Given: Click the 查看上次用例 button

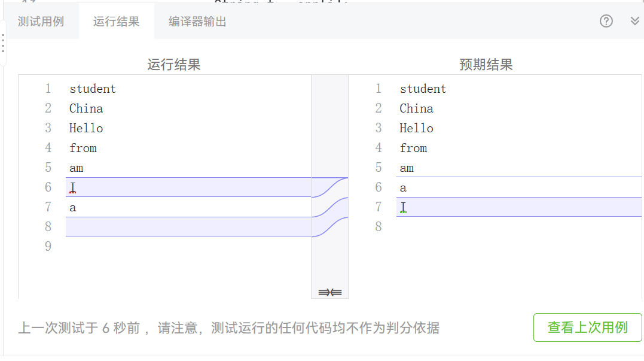Looking at the screenshot, I should [587, 327].
